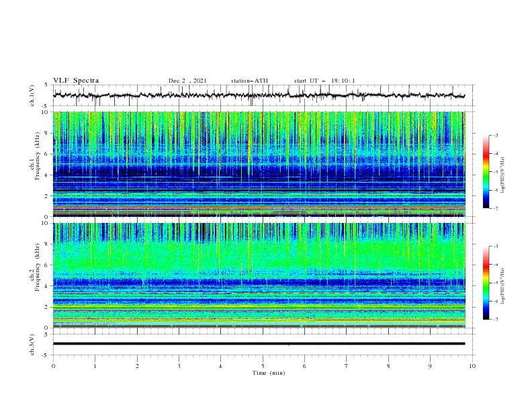The width and height of the screenshot is (532, 411).
Task: Click time axis tick label "1"
Action: pos(95,366)
